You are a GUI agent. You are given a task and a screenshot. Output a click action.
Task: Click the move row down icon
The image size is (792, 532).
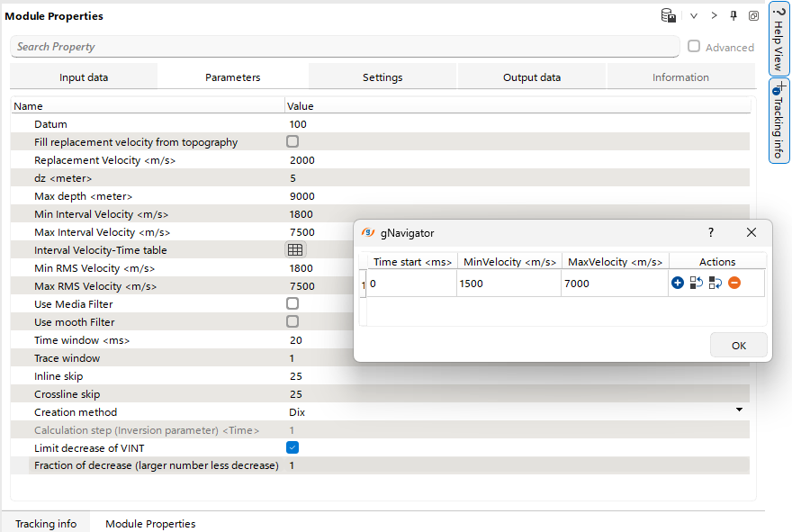tap(715, 283)
